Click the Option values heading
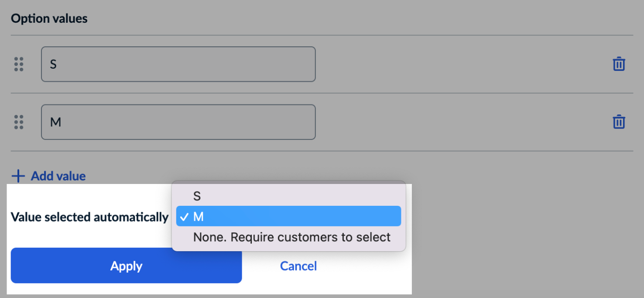Image resolution: width=644 pixels, height=298 pixels. click(49, 19)
